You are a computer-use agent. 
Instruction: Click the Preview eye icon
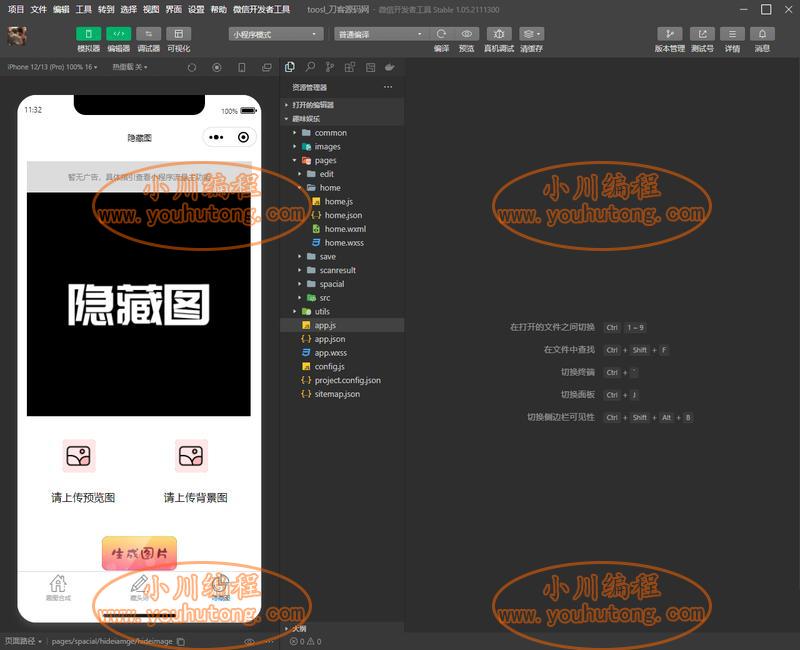(x=466, y=34)
